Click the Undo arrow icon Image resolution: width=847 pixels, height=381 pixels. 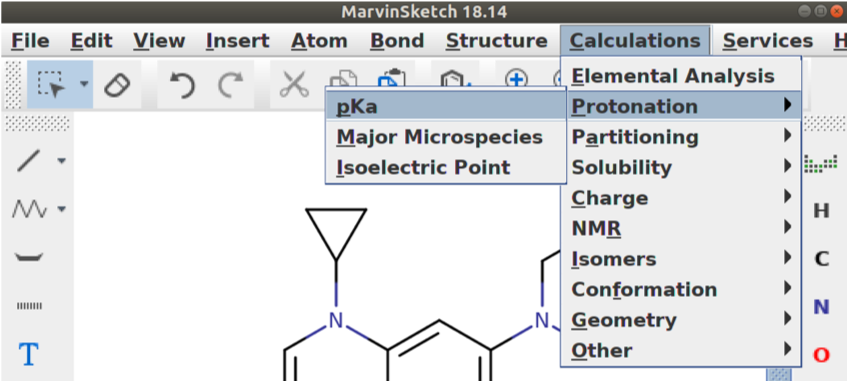[182, 85]
